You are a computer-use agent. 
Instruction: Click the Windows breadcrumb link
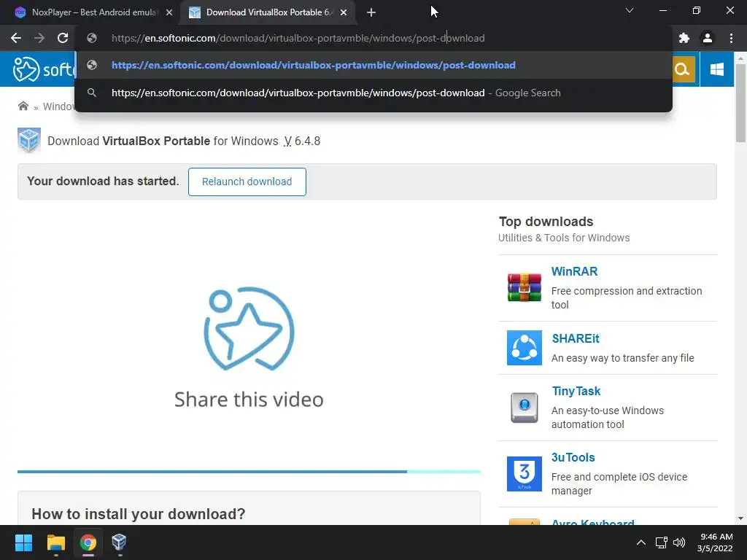click(59, 106)
